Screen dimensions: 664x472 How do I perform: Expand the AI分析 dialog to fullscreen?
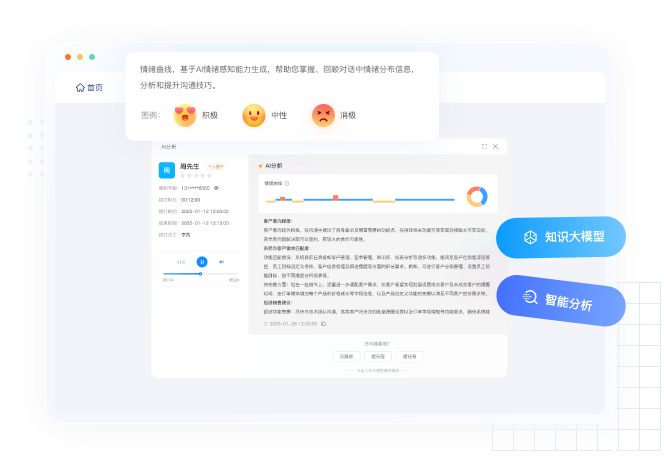click(484, 146)
